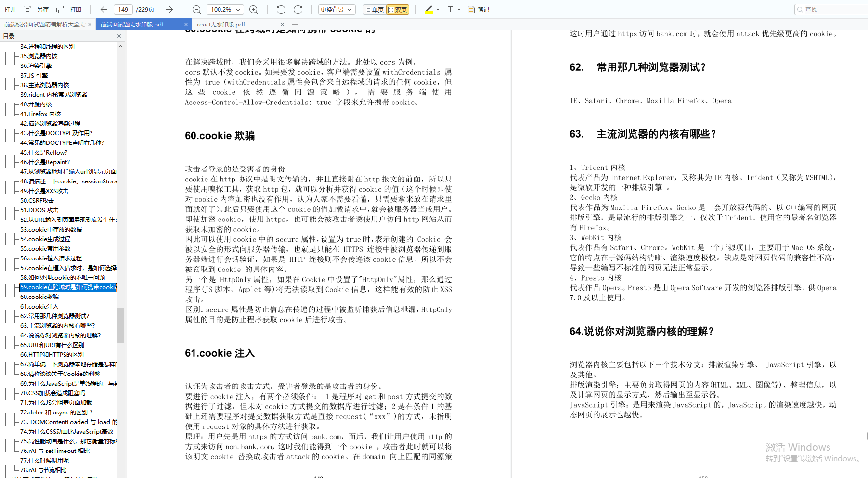Image resolution: width=868 pixels, height=478 pixels.
Task: Open outline item 66.HTTP和HTTPS的区别
Action: pos(52,354)
